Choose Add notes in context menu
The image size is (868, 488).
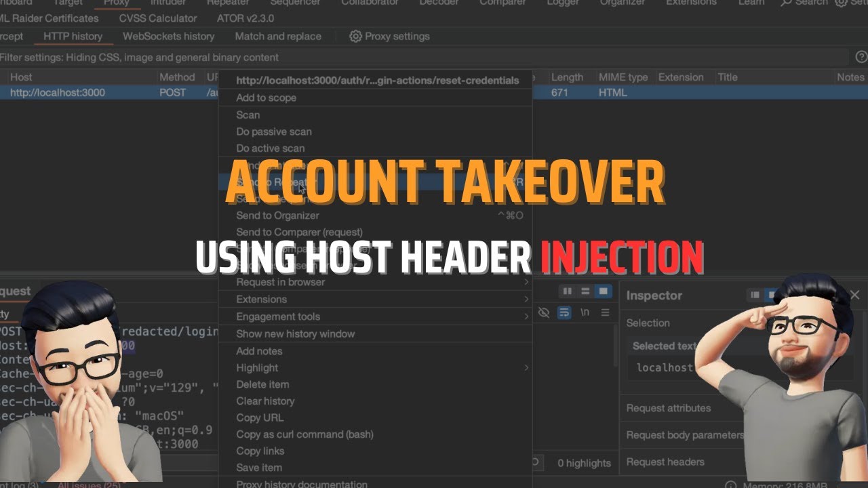coord(259,351)
